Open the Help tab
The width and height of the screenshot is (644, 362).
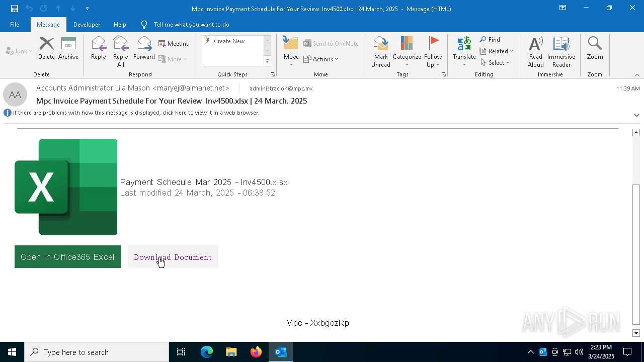(x=120, y=25)
